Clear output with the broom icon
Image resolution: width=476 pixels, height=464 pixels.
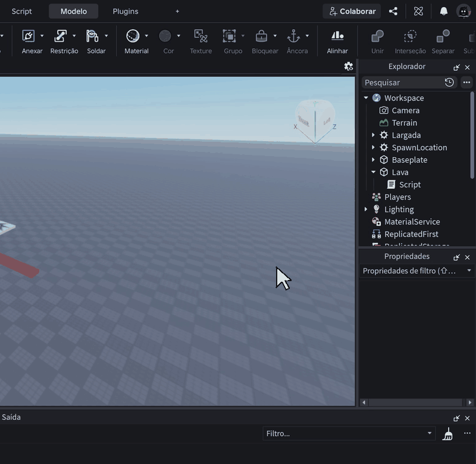tap(448, 434)
